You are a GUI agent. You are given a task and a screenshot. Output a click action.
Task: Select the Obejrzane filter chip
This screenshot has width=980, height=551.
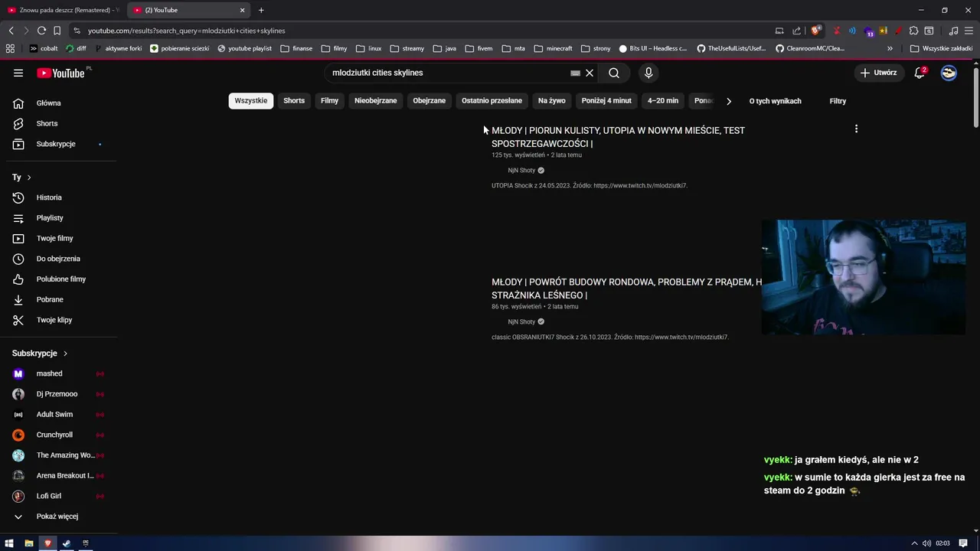click(x=430, y=101)
